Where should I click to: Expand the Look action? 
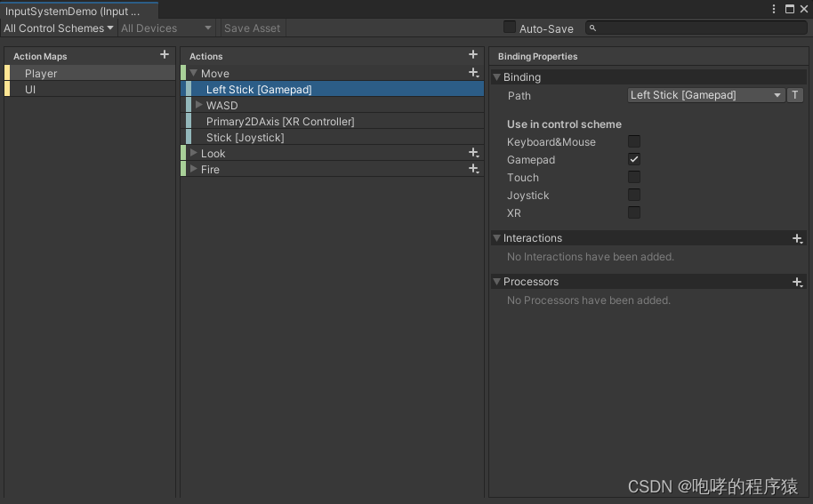pyautogui.click(x=193, y=153)
